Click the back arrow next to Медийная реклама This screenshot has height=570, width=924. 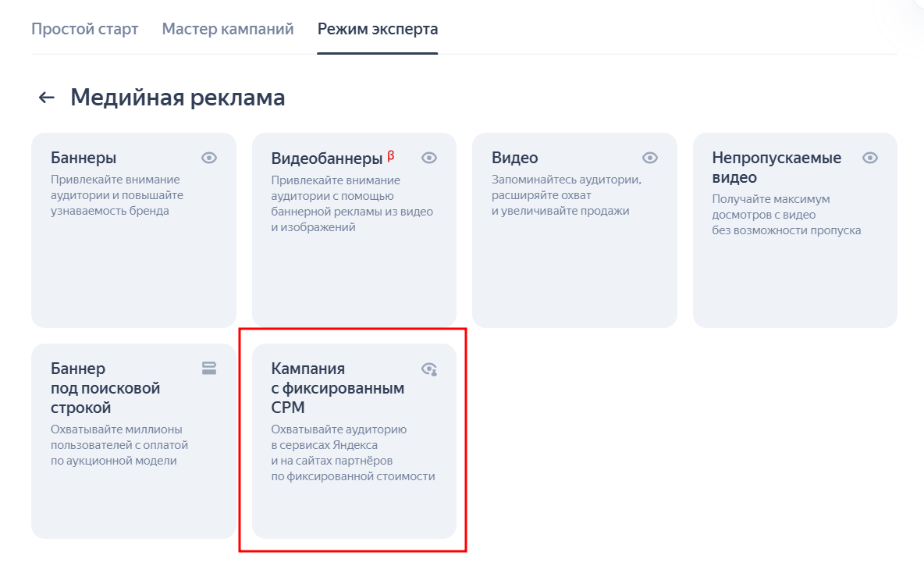tap(47, 98)
